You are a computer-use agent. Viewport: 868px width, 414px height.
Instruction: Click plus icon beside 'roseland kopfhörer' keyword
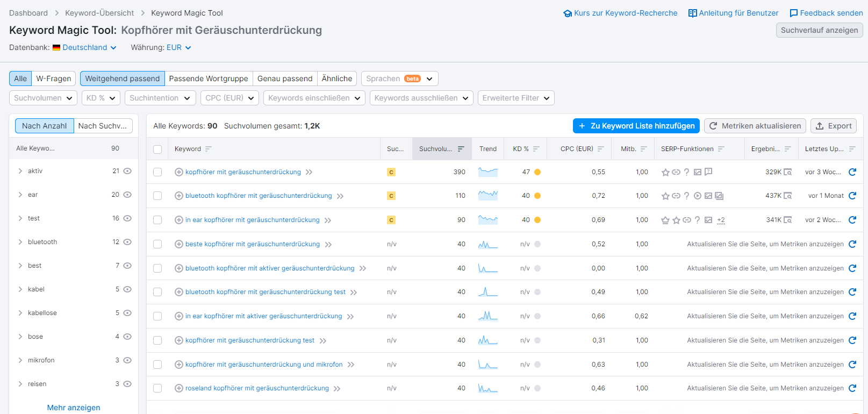[x=179, y=388]
